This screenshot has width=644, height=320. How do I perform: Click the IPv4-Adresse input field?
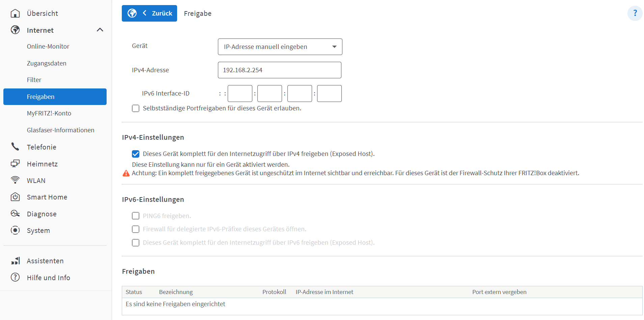coord(280,70)
